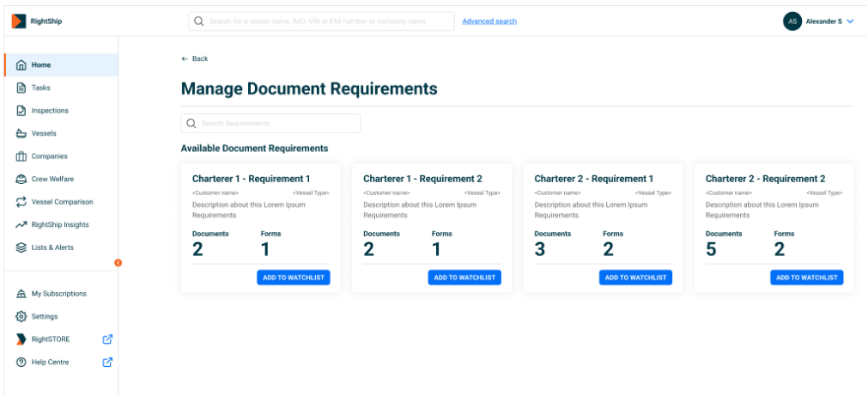Click the Tasks document icon
The image size is (868, 397).
tap(21, 88)
